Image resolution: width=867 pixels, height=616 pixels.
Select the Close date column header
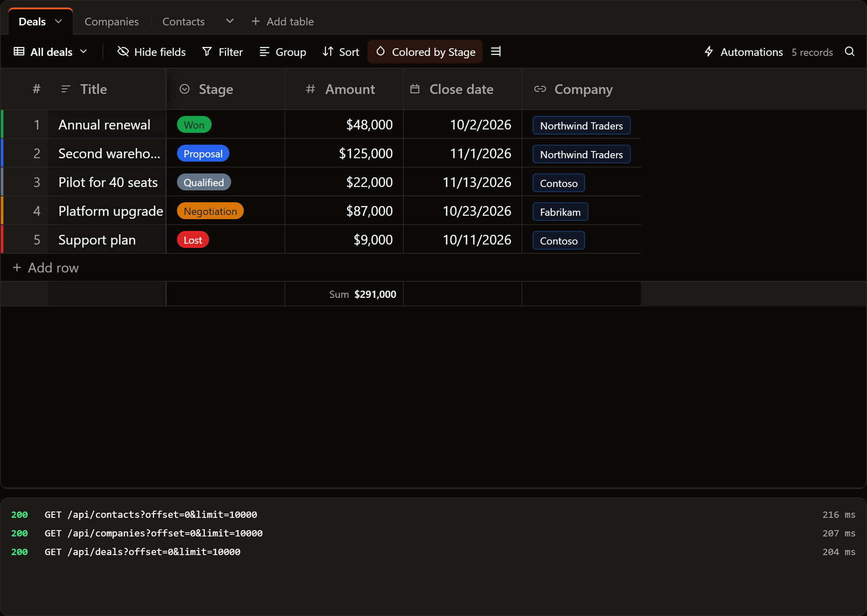(x=463, y=89)
